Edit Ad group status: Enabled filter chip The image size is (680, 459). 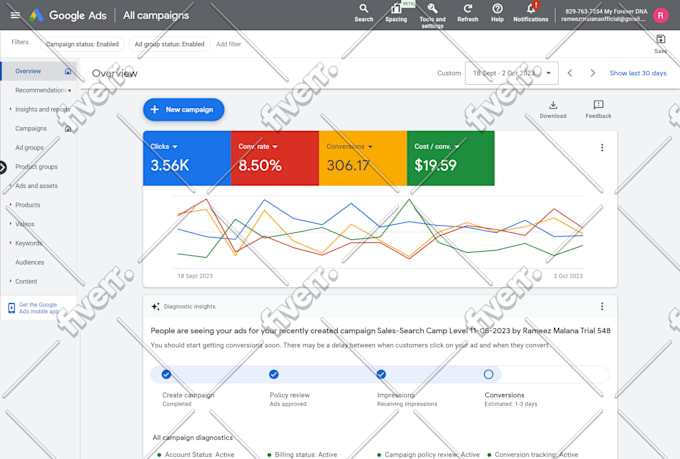pos(169,44)
